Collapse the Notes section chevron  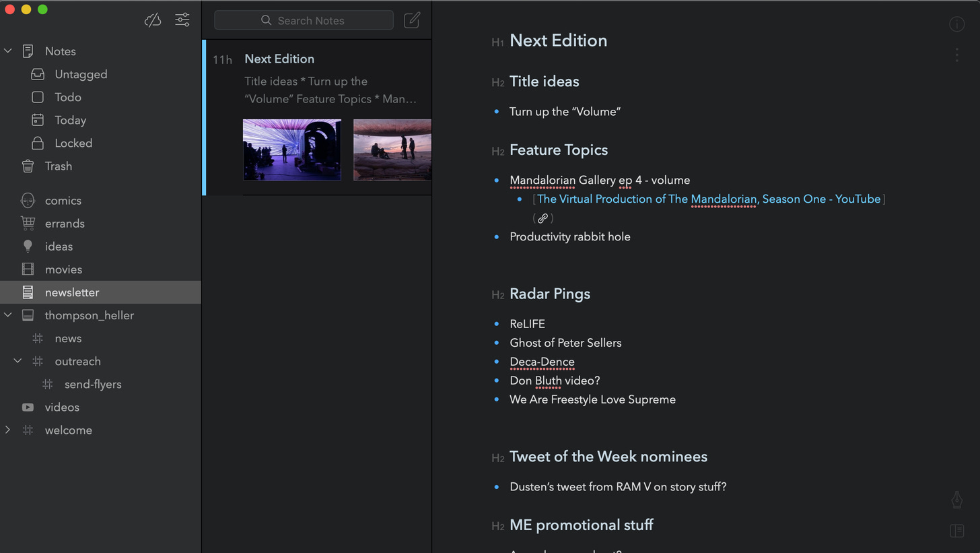click(x=8, y=51)
